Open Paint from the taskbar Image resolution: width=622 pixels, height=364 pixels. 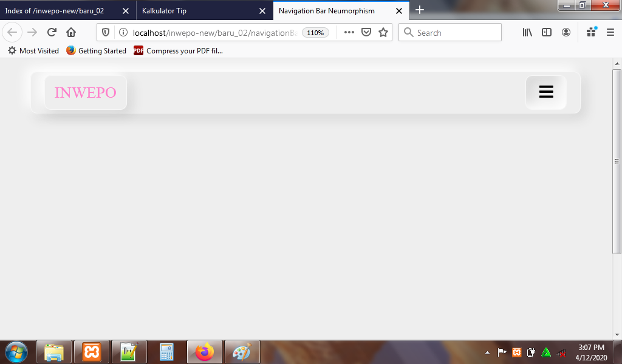click(242, 352)
